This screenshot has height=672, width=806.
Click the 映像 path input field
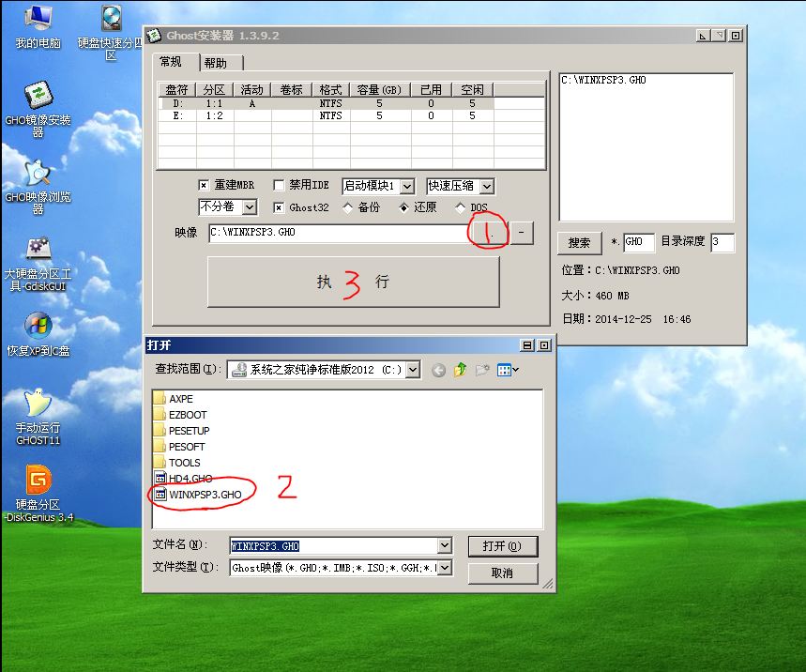coord(340,233)
